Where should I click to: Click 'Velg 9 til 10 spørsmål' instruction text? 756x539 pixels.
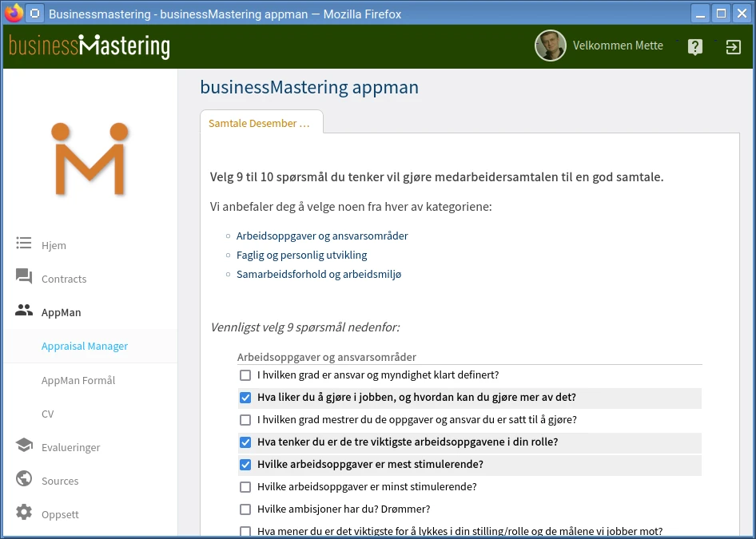pyautogui.click(x=437, y=177)
